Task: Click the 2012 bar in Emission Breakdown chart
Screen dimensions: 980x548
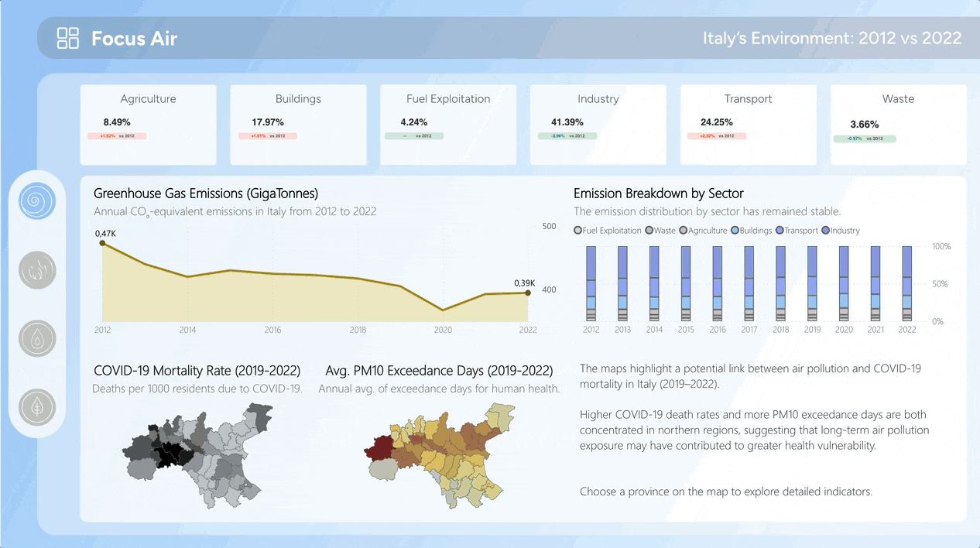Action: (591, 283)
